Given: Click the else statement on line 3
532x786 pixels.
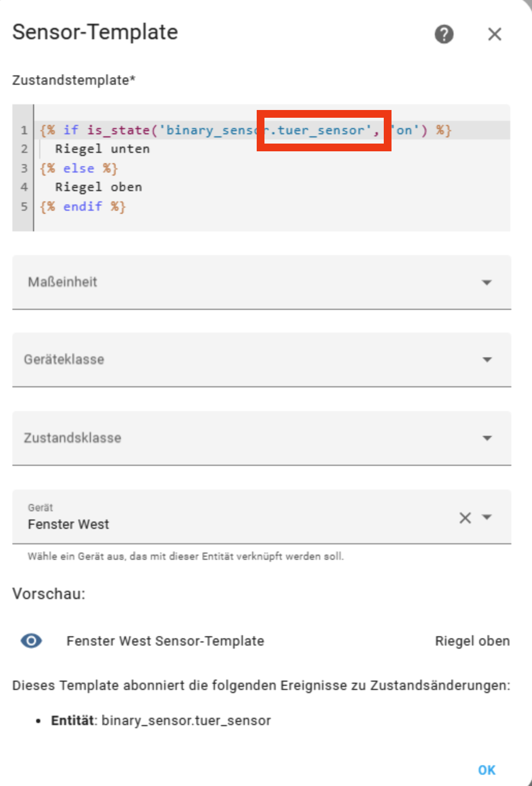Looking at the screenshot, I should click(x=79, y=168).
